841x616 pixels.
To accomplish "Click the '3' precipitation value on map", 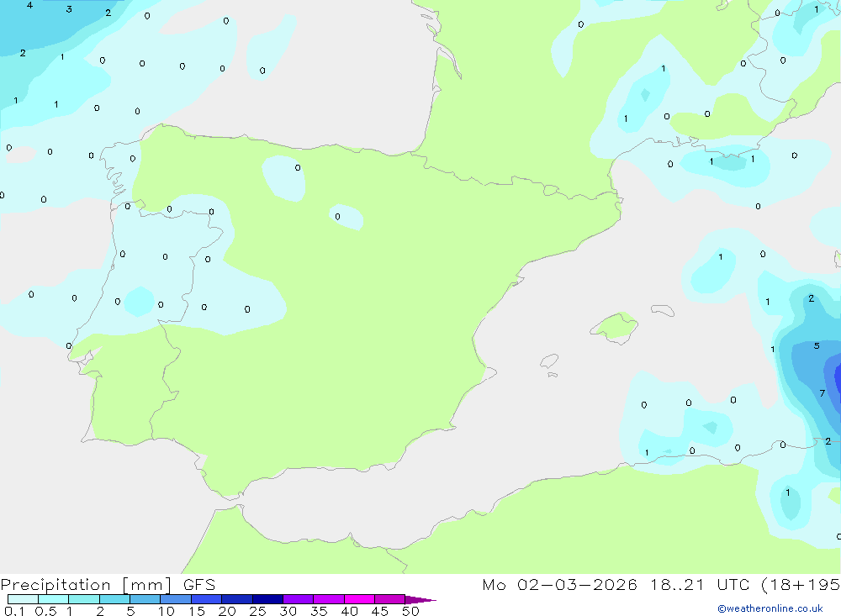I will [69, 9].
